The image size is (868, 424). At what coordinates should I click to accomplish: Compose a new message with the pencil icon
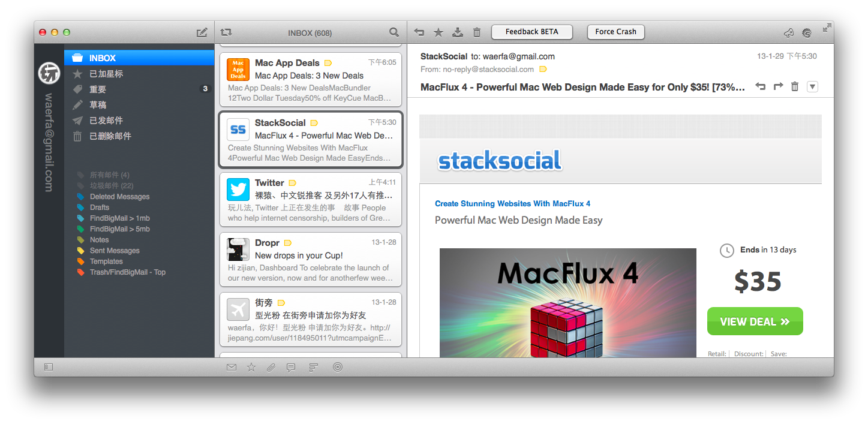[202, 32]
